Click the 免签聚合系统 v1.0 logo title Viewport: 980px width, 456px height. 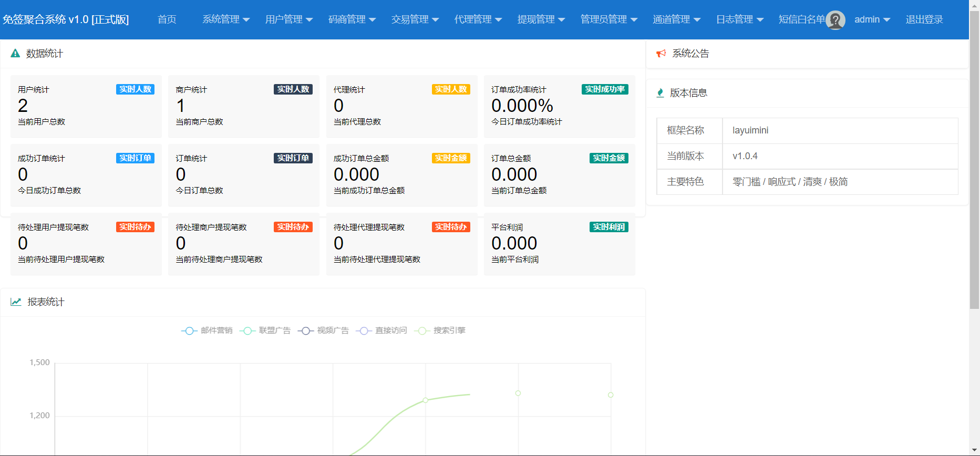(x=66, y=19)
